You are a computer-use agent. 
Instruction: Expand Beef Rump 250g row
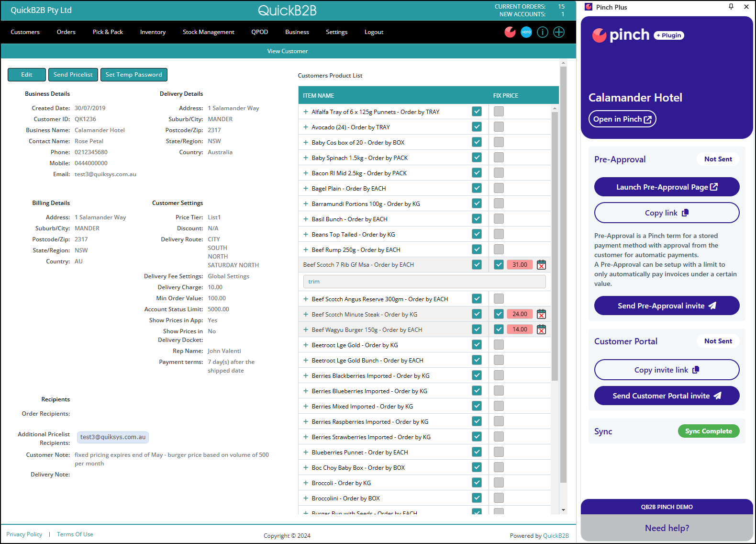point(306,249)
